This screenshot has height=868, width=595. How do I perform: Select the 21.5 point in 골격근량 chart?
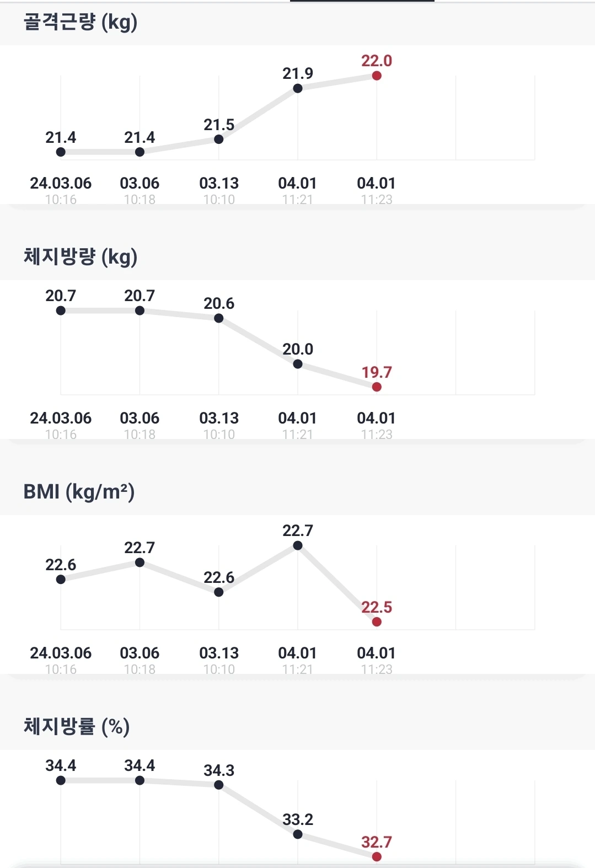219,139
